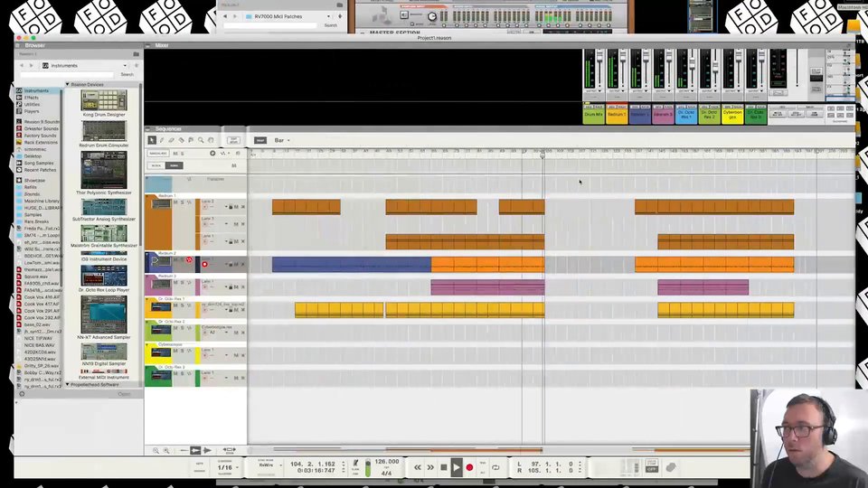This screenshot has height=488, width=868.
Task: Open Song Samples in Browser sidebar
Action: [39, 164]
